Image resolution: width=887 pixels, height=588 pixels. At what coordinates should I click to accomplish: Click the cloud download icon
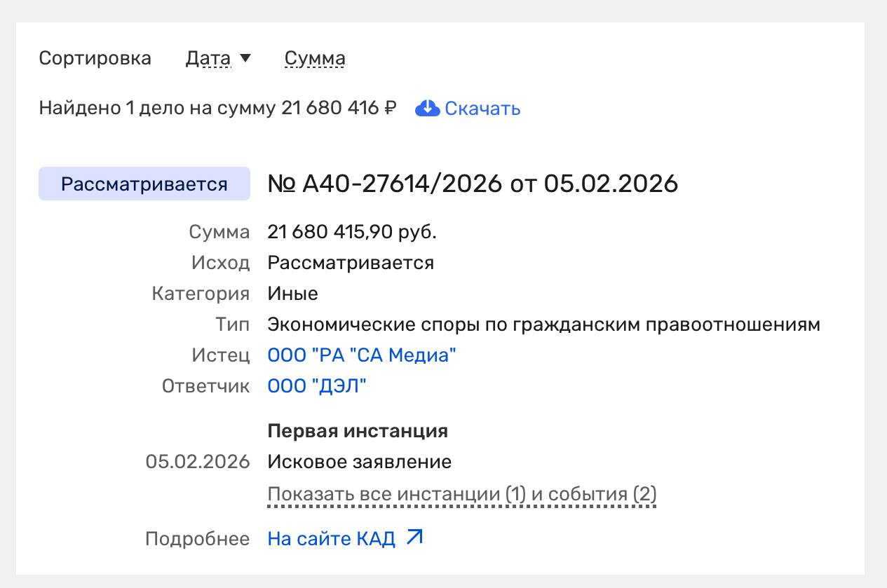point(427,109)
